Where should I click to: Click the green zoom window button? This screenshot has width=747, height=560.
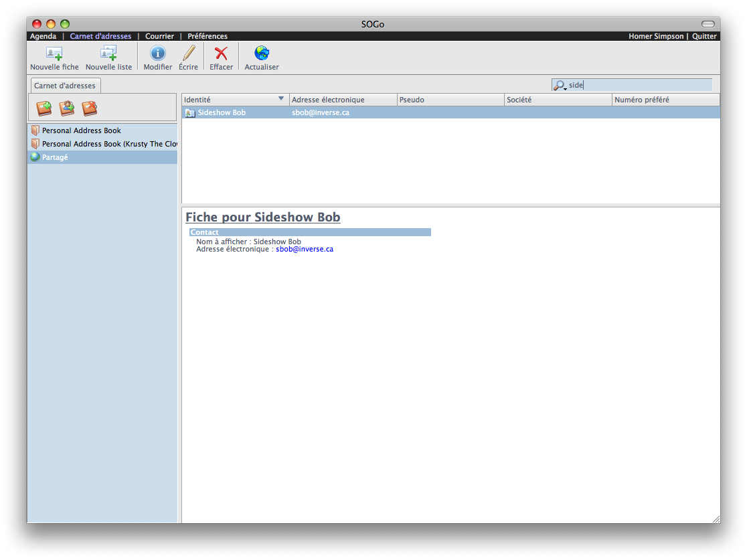coord(65,24)
